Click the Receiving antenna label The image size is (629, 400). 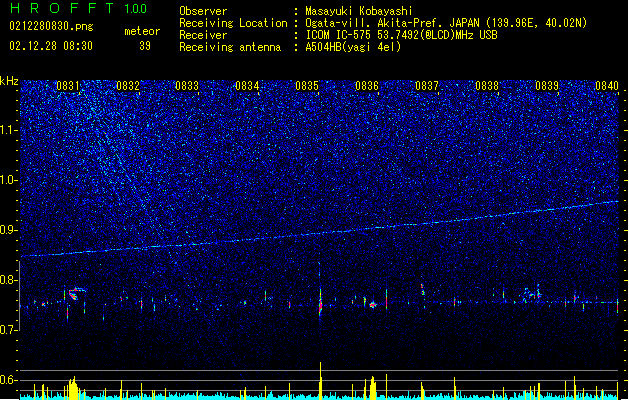pyautogui.click(x=230, y=47)
